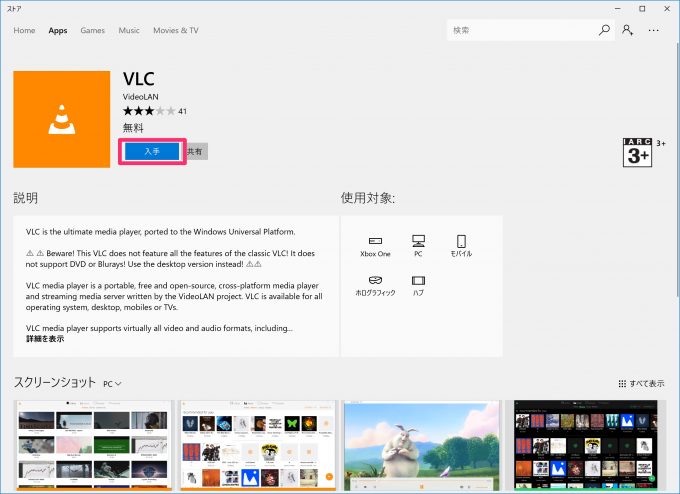Screen dimensions: 680x494
Task: Open the Music tab
Action: [129, 30]
